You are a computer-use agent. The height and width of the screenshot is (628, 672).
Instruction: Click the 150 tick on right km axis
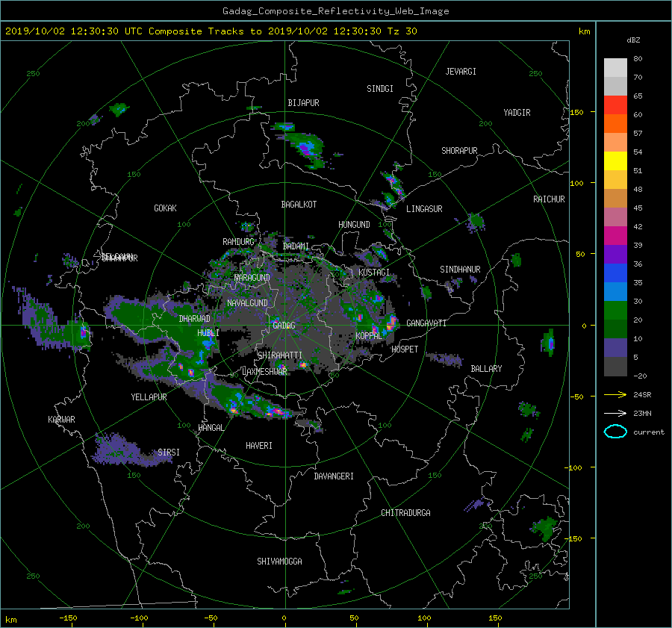[576, 112]
